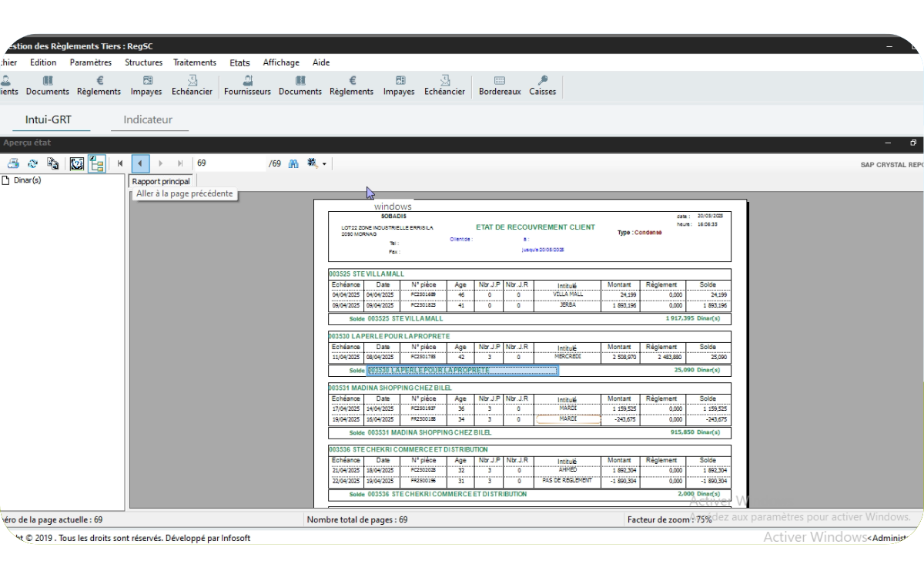Select Dinar(s) in the group tree
This screenshot has width=924, height=578.
27,180
